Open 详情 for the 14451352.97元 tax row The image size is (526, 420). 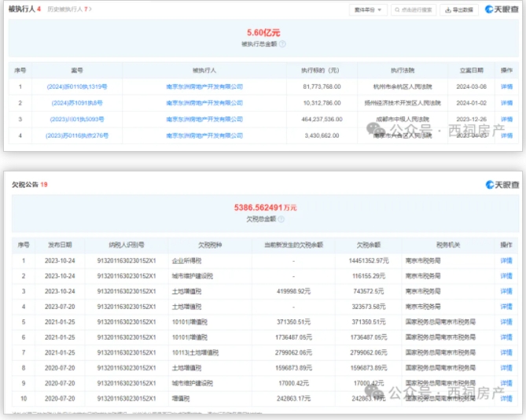[506, 260]
